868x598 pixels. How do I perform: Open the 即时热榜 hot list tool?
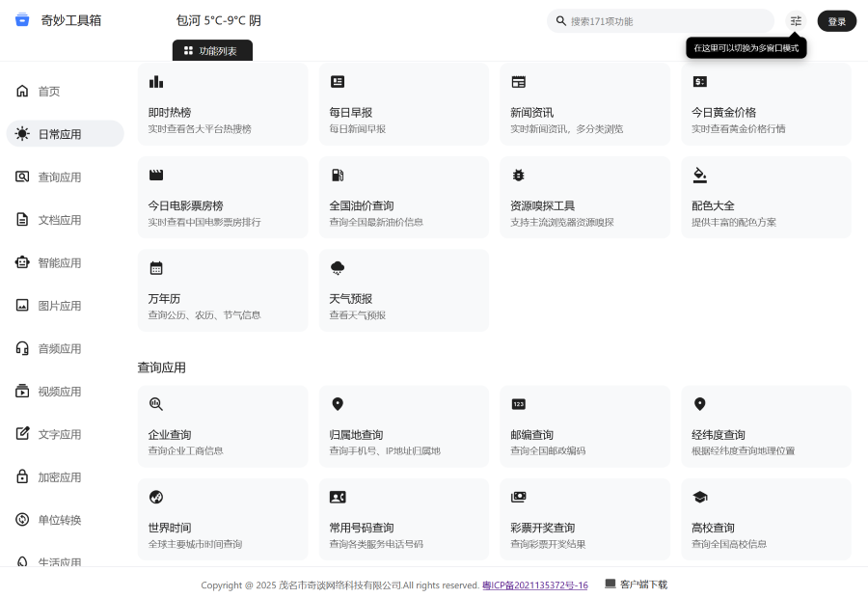(222, 104)
